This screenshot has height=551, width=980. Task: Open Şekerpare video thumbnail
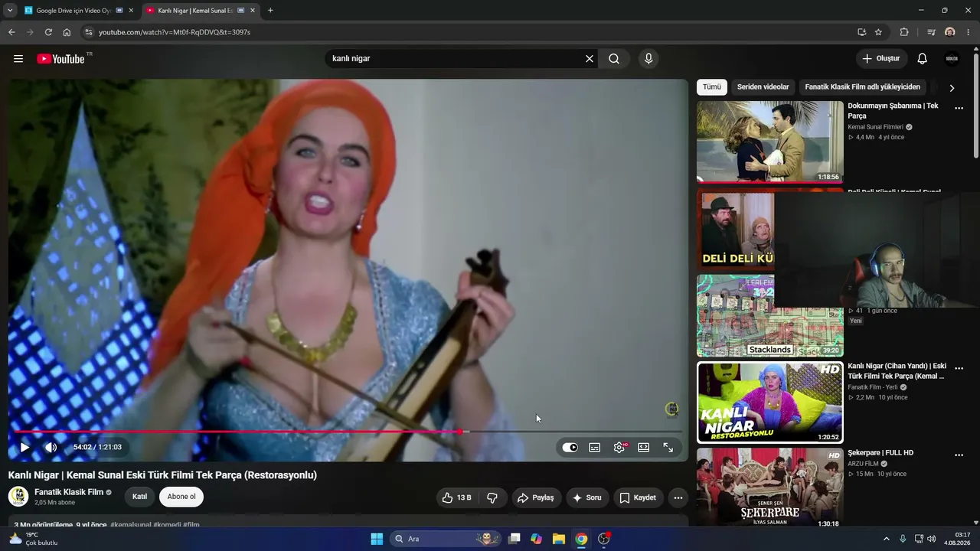769,488
